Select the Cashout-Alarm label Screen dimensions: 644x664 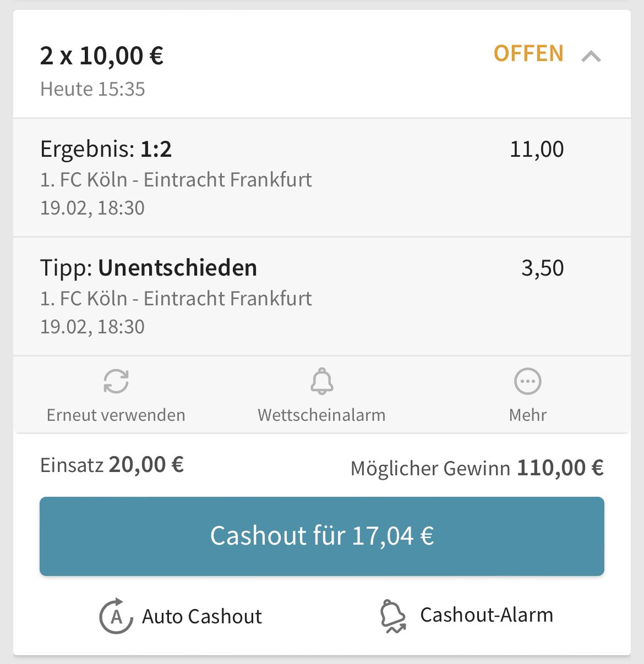point(487,615)
